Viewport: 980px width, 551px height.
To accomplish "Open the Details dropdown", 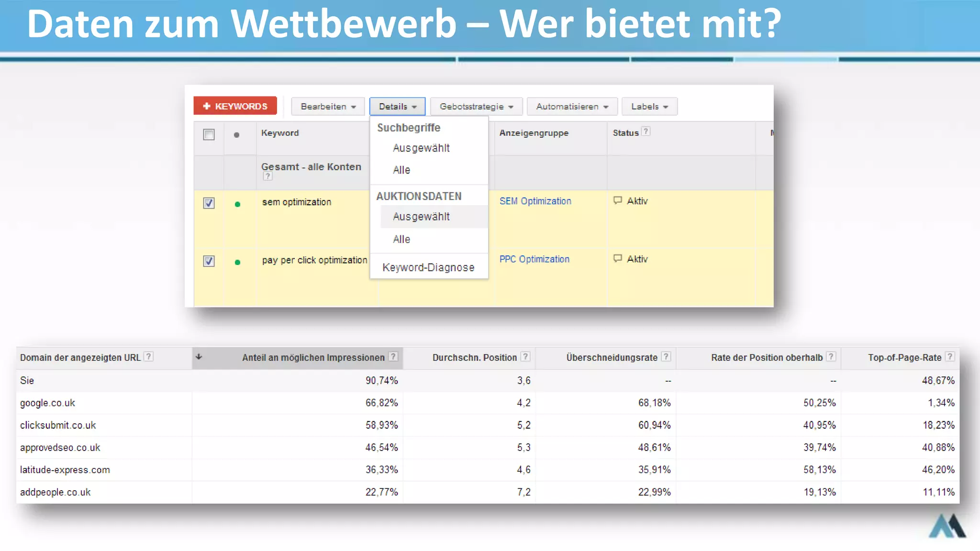I will (x=397, y=107).
